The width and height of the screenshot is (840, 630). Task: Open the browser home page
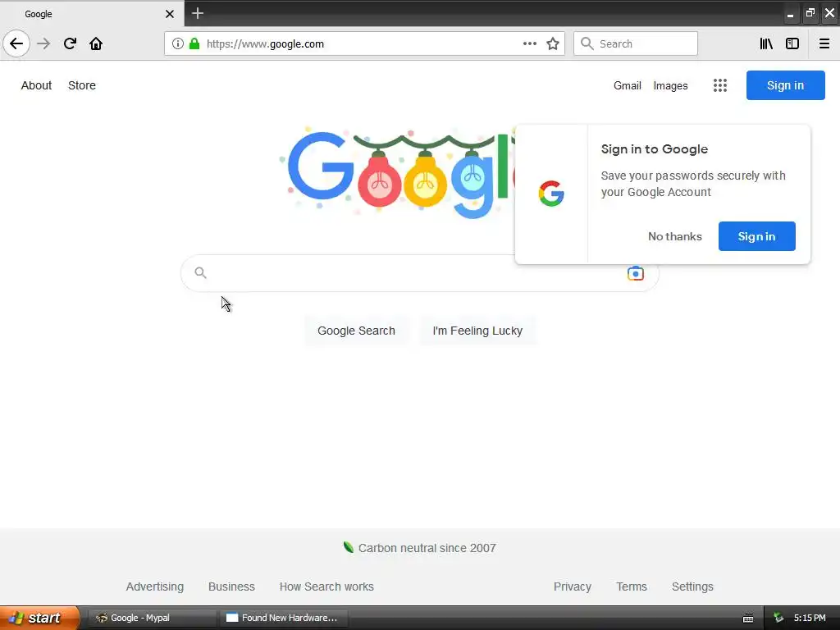pyautogui.click(x=96, y=43)
